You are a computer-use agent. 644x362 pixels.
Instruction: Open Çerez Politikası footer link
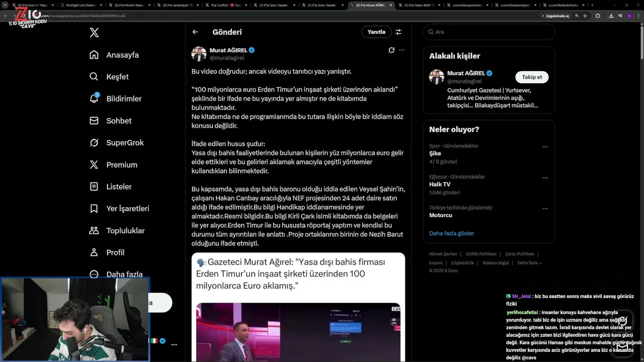coord(520,254)
